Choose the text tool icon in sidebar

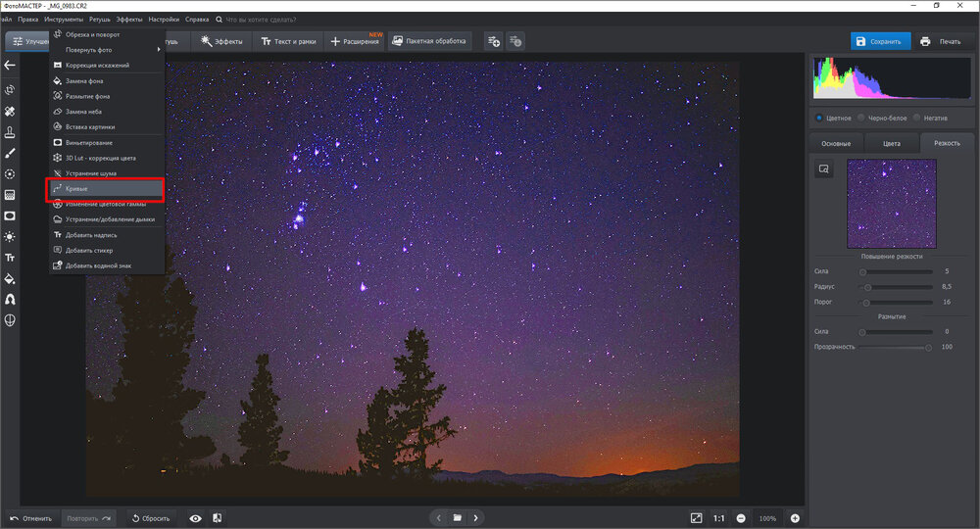10,257
